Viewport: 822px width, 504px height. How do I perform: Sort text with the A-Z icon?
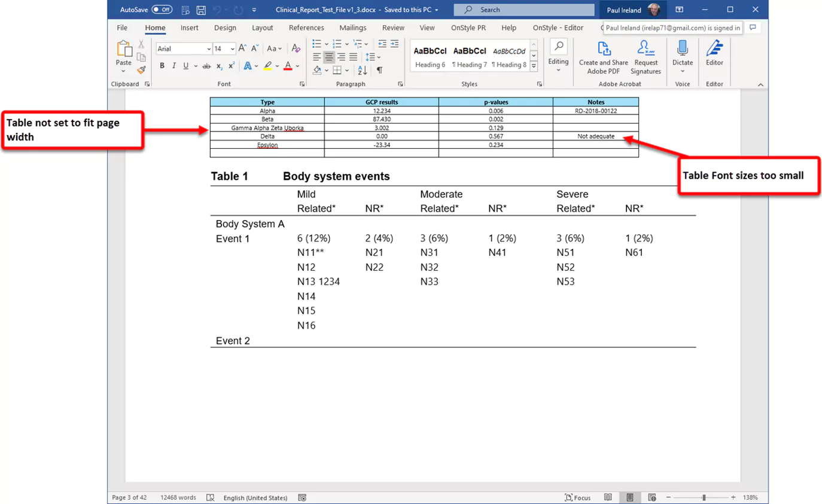coord(362,71)
